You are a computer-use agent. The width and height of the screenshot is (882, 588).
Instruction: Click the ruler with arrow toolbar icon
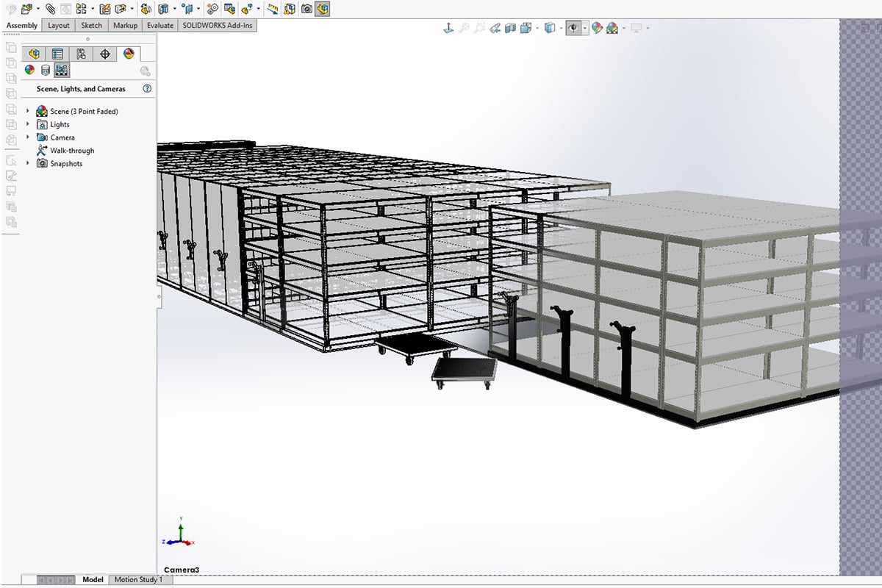[273, 10]
